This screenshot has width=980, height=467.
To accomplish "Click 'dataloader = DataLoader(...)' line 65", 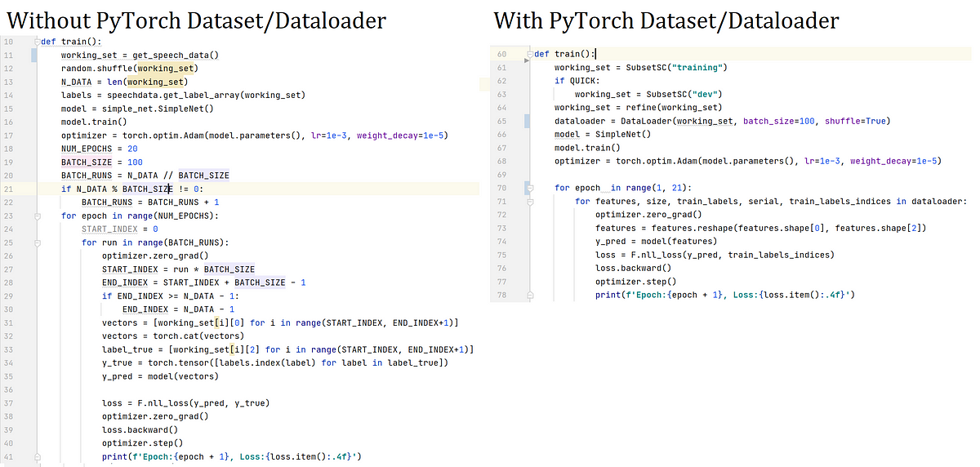I will (x=723, y=121).
